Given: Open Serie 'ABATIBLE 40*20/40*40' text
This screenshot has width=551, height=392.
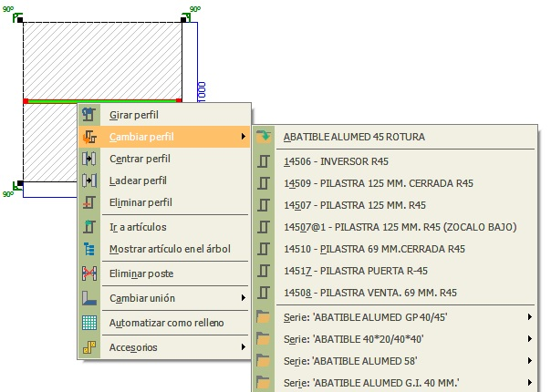Looking at the screenshot, I should pos(354,339).
